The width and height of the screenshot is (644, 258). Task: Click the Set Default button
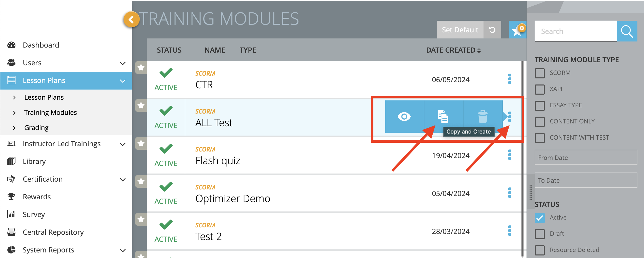tap(460, 30)
